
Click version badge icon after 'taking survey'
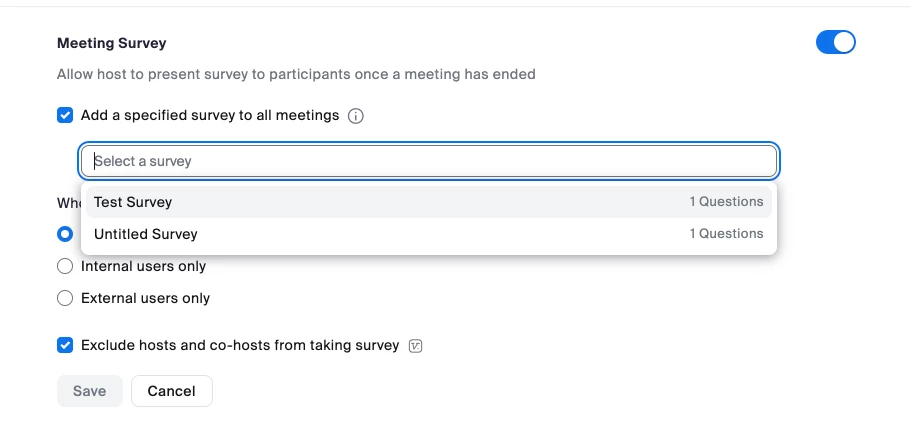(417, 346)
